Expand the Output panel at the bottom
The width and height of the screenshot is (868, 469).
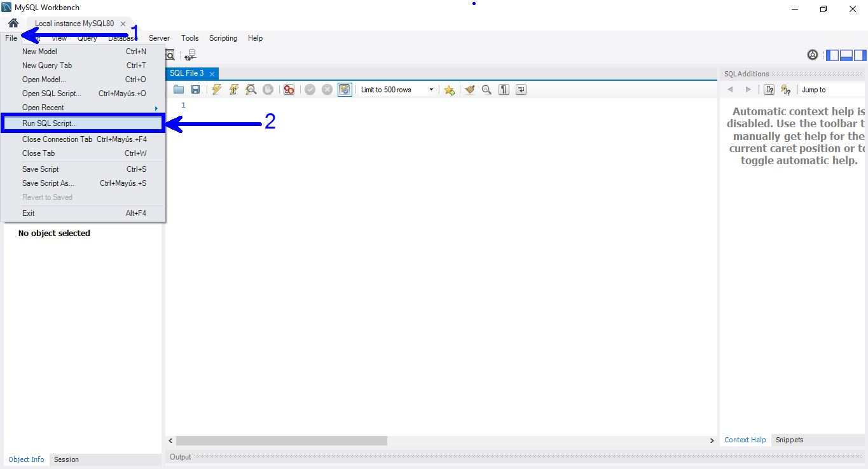pyautogui.click(x=180, y=456)
